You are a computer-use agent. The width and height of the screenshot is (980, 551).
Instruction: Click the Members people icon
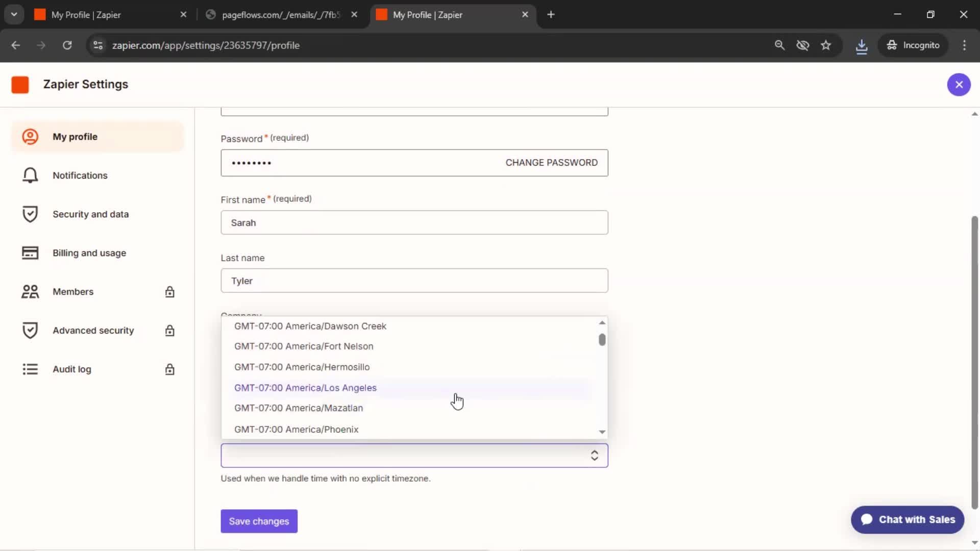[x=30, y=292]
